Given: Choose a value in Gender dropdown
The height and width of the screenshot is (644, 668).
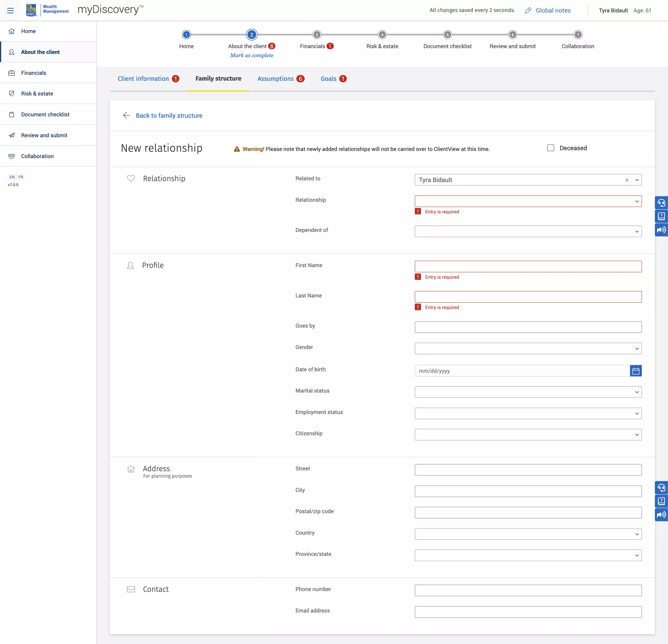Looking at the screenshot, I should tap(528, 349).
